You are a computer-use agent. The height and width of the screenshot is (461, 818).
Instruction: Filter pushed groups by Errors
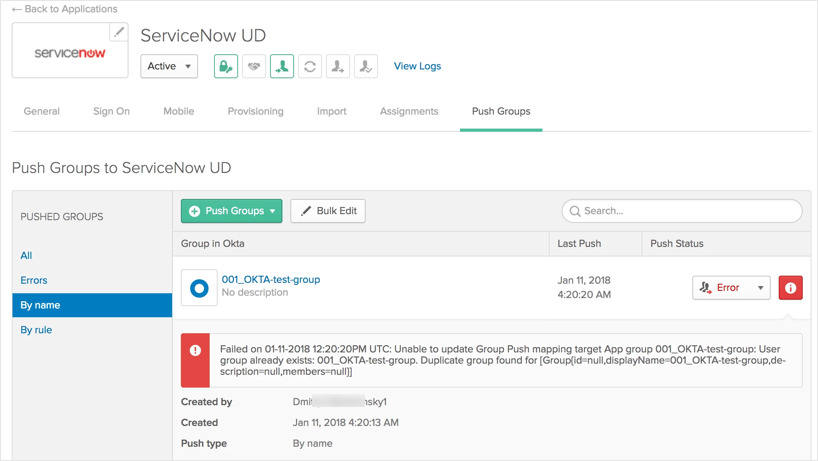[x=34, y=280]
